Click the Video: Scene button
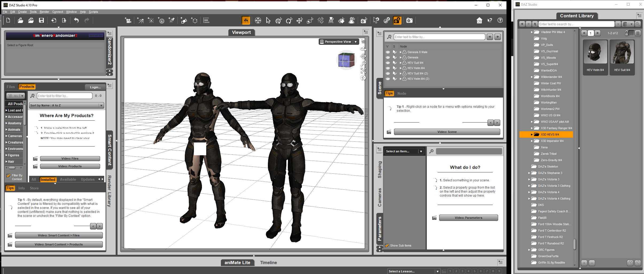The height and width of the screenshot is (274, 644). pyautogui.click(x=447, y=132)
